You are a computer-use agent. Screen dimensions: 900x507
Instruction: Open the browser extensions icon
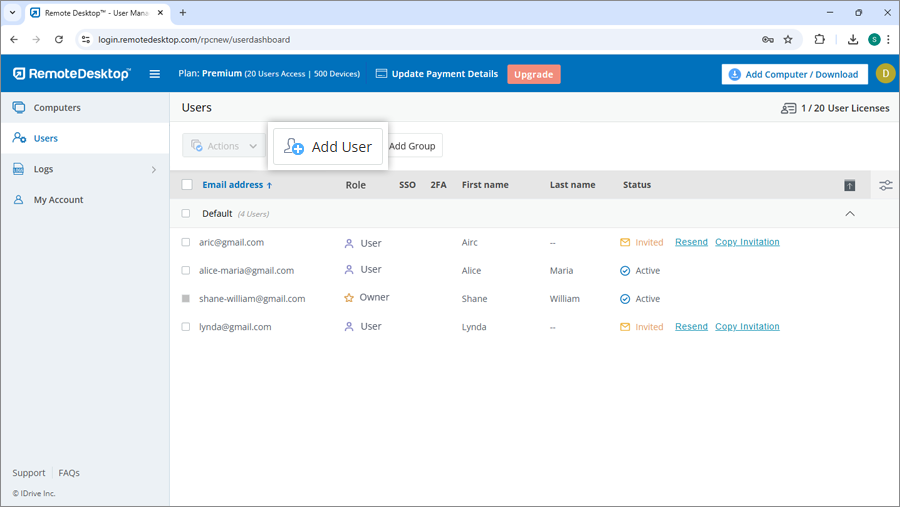point(820,39)
